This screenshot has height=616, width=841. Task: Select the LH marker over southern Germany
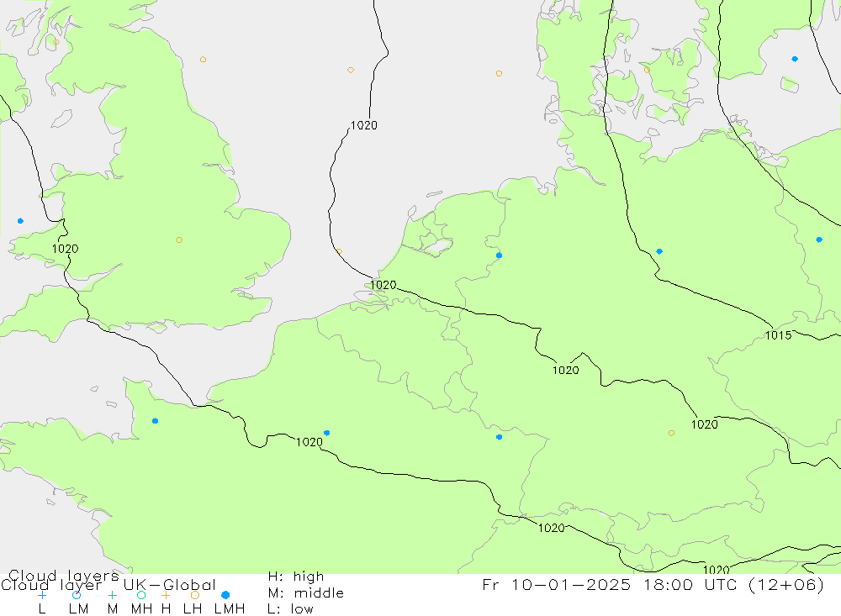tap(671, 433)
